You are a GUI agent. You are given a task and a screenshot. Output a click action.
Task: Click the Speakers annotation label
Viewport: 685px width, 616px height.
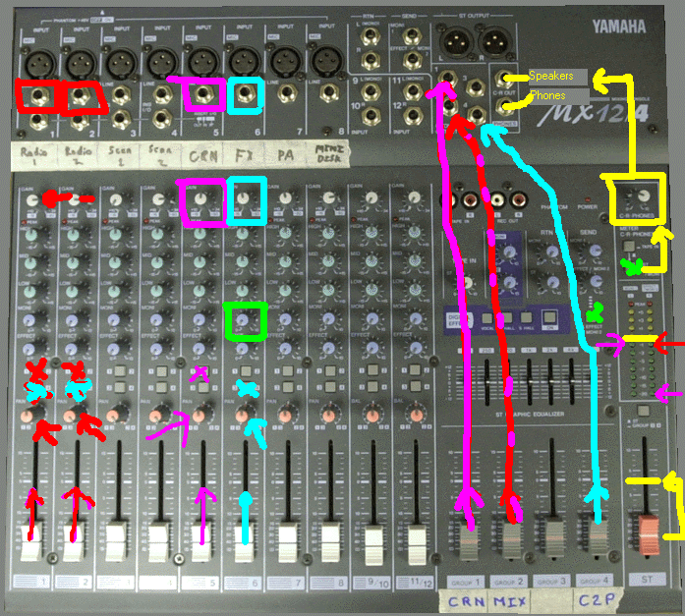[557, 76]
